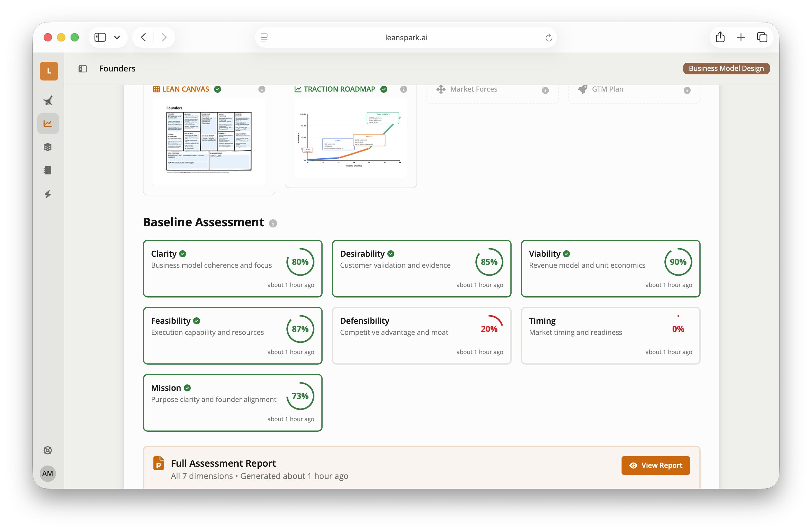Screen dimensions: 812x532
Task: Select the paper plane launch icon in sidebar
Action: [x=48, y=100]
